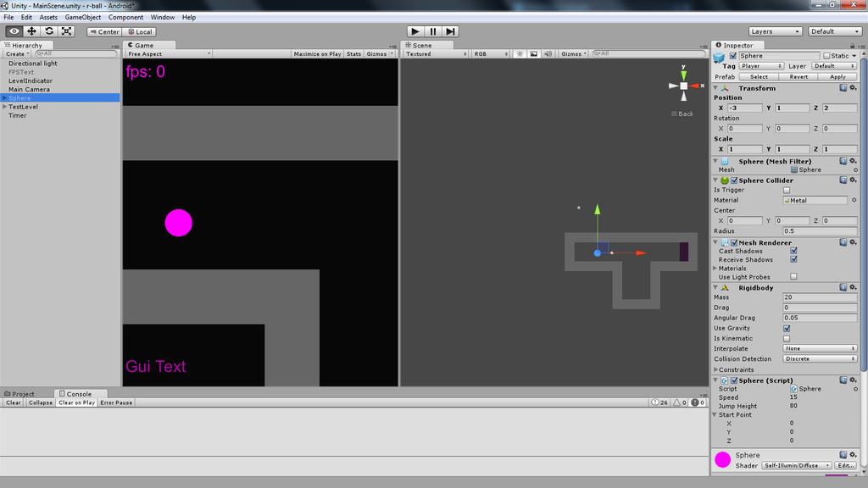Click the Mesh object picker circle

click(x=855, y=169)
